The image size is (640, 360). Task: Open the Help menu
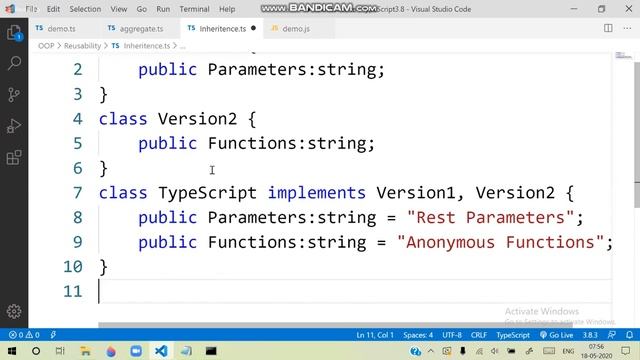click(x=227, y=9)
